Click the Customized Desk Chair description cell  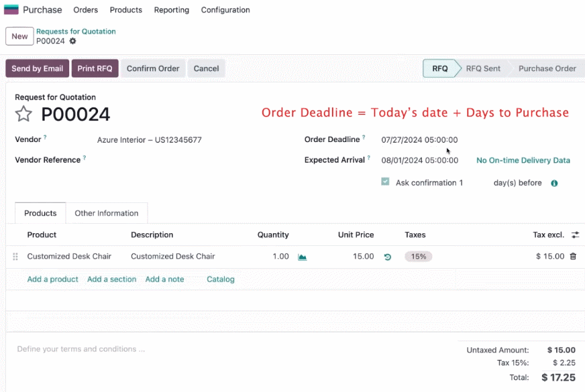172,257
